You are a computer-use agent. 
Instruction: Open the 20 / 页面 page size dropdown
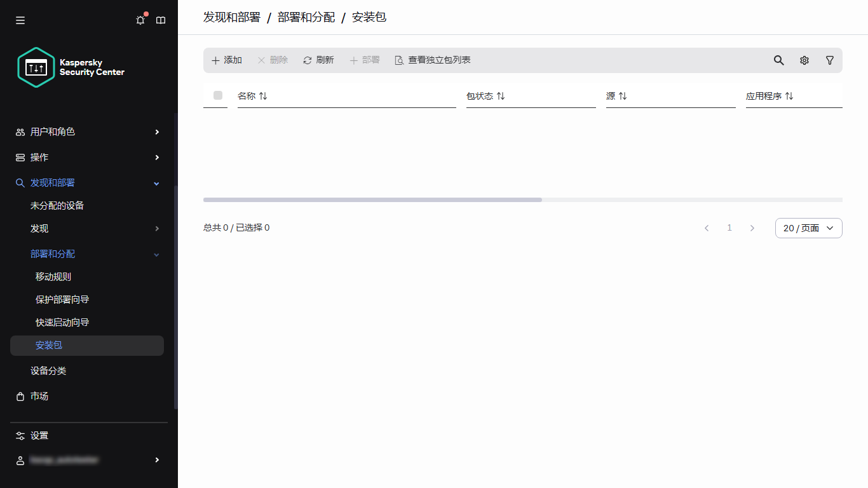(x=808, y=227)
